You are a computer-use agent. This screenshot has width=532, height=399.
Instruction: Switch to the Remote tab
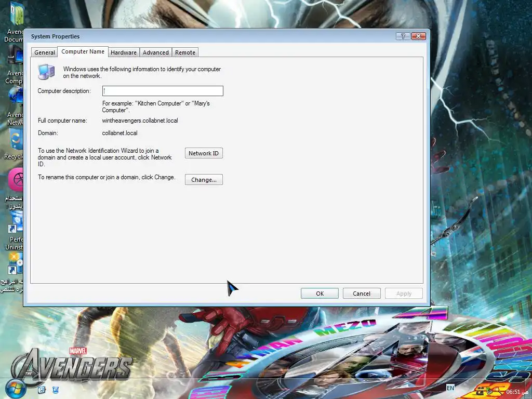[x=185, y=52]
